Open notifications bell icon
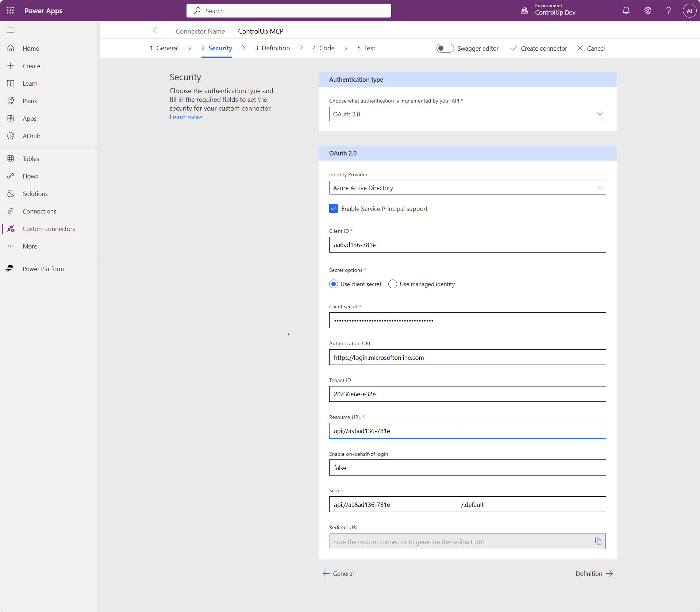 point(626,11)
